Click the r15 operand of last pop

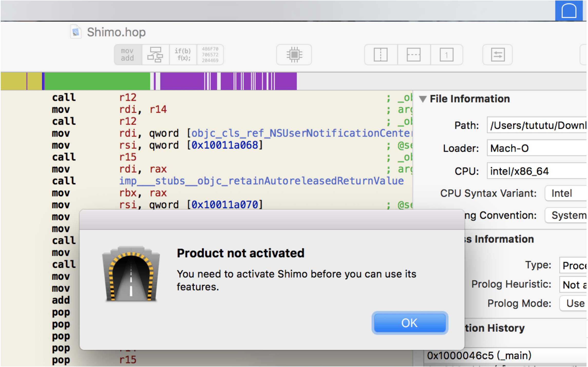[x=128, y=360]
